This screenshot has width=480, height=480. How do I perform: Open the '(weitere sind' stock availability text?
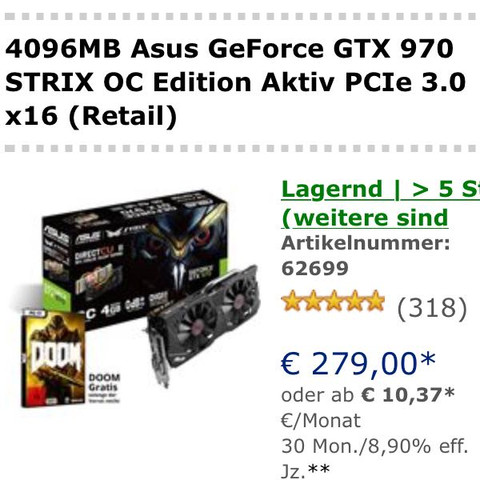coord(365,218)
